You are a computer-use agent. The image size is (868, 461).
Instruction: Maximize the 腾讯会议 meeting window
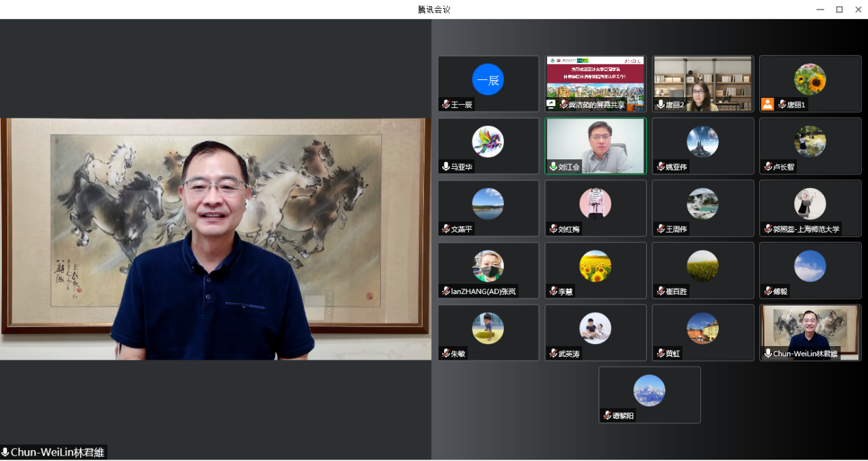point(839,10)
